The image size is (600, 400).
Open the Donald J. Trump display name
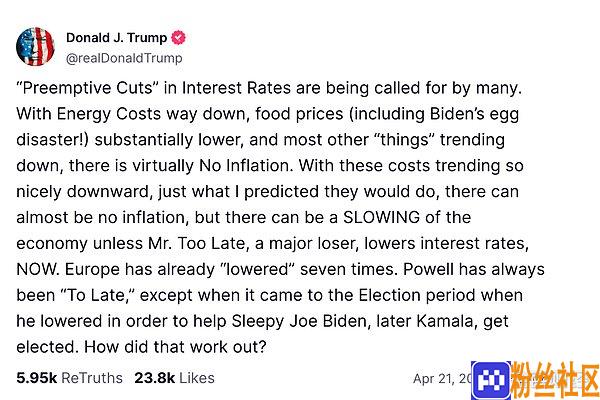117,38
